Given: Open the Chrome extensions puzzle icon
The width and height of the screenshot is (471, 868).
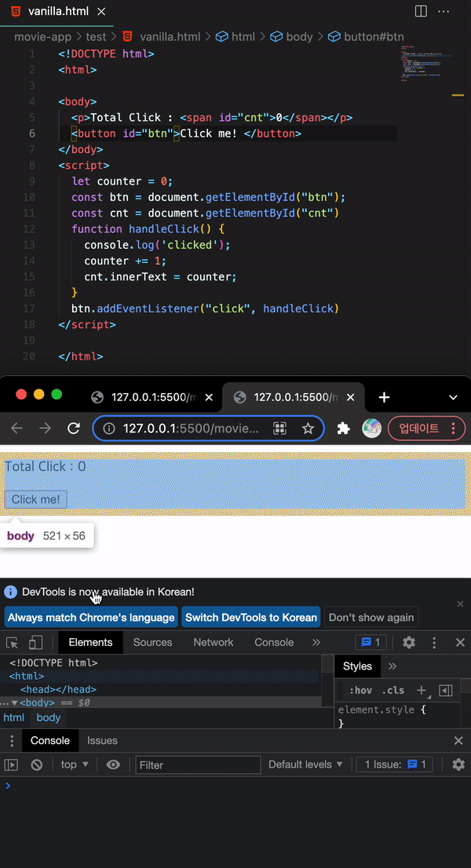Looking at the screenshot, I should coord(343,429).
